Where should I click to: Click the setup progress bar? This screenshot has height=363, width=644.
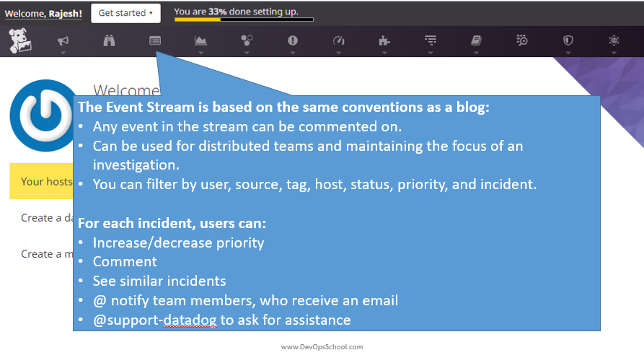244,19
